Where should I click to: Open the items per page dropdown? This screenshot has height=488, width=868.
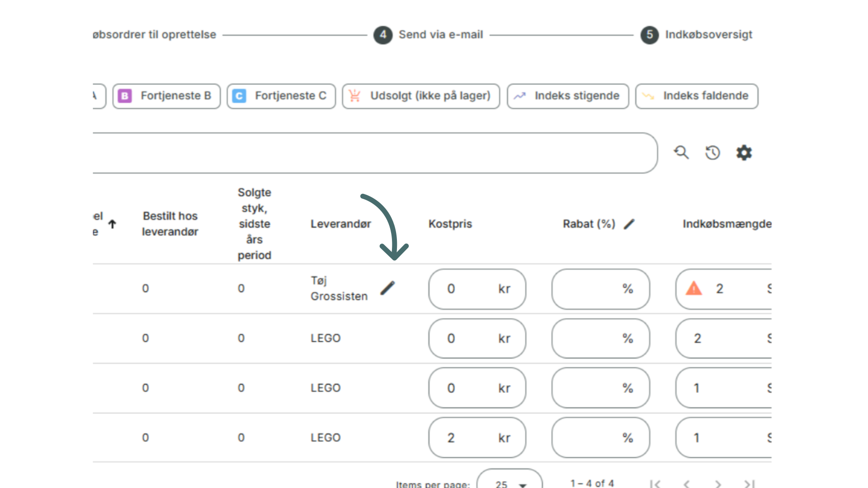point(509,483)
